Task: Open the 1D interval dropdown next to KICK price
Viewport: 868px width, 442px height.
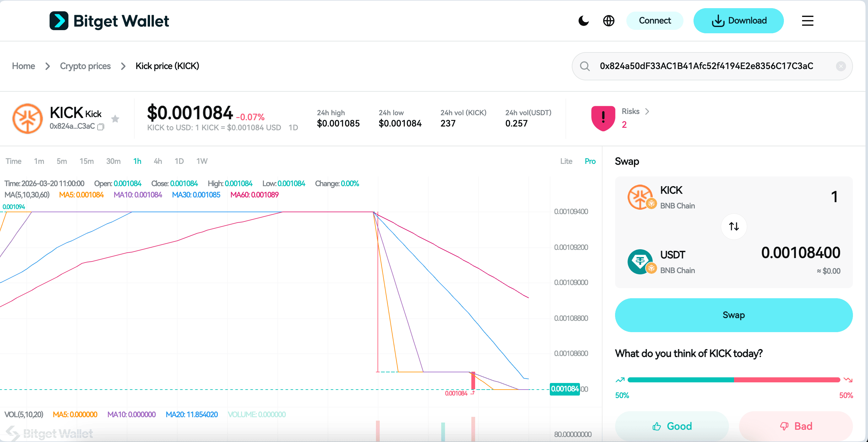Action: 293,127
